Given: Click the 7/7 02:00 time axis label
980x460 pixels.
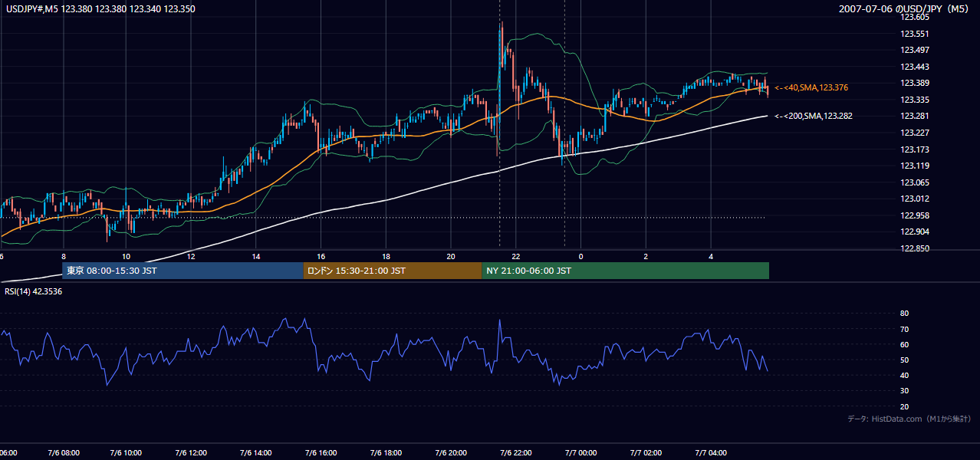Looking at the screenshot, I should pyautogui.click(x=646, y=453).
